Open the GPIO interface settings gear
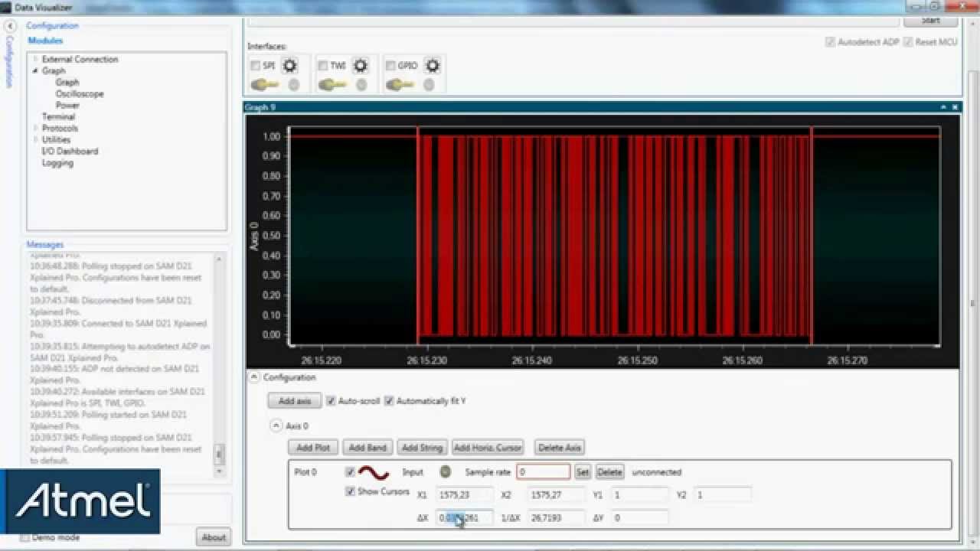Image resolution: width=980 pixels, height=551 pixels. [x=433, y=66]
